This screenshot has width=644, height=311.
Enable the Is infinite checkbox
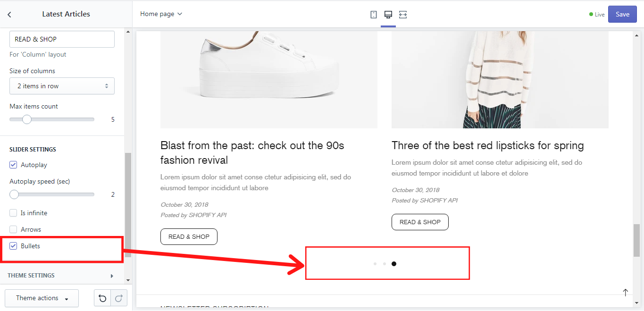pos(13,213)
